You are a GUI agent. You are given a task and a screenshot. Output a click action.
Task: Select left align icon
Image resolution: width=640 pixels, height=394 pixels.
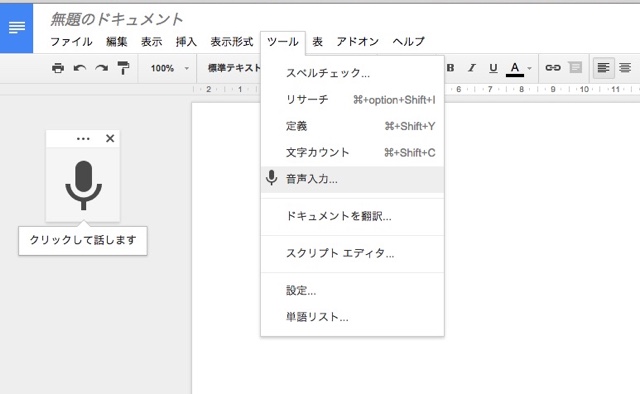point(603,68)
